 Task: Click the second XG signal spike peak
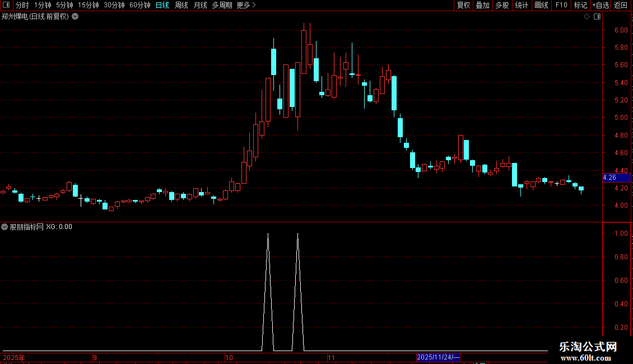pos(298,234)
